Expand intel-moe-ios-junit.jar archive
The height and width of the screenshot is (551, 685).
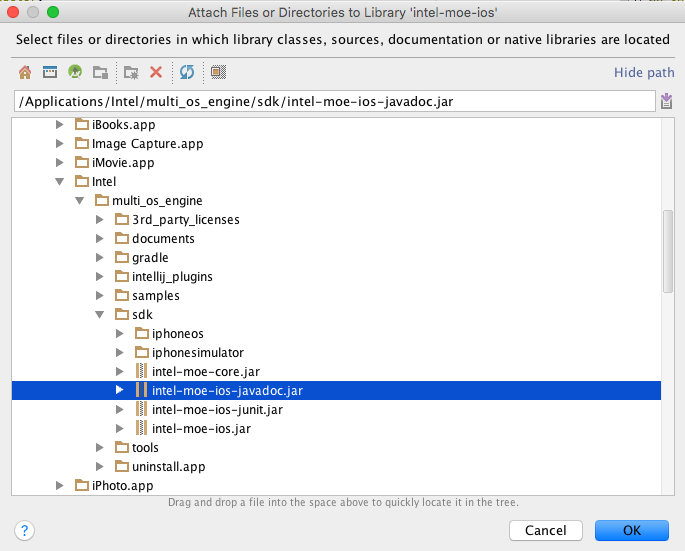[120, 410]
